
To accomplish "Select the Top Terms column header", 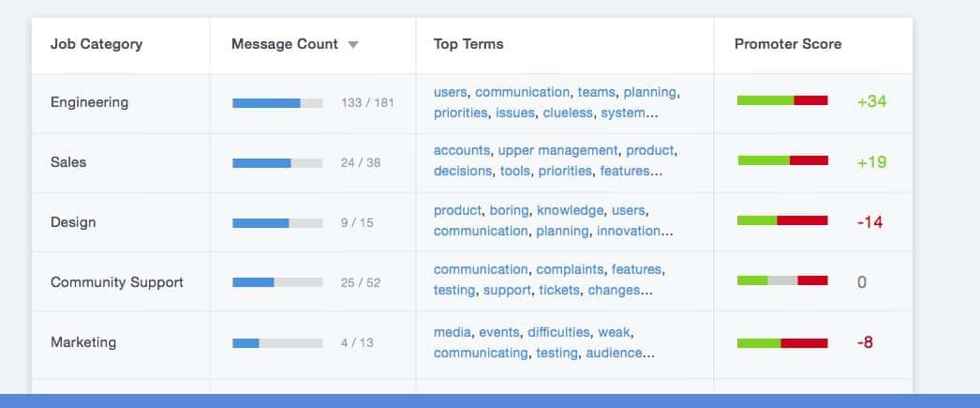I will click(x=468, y=44).
